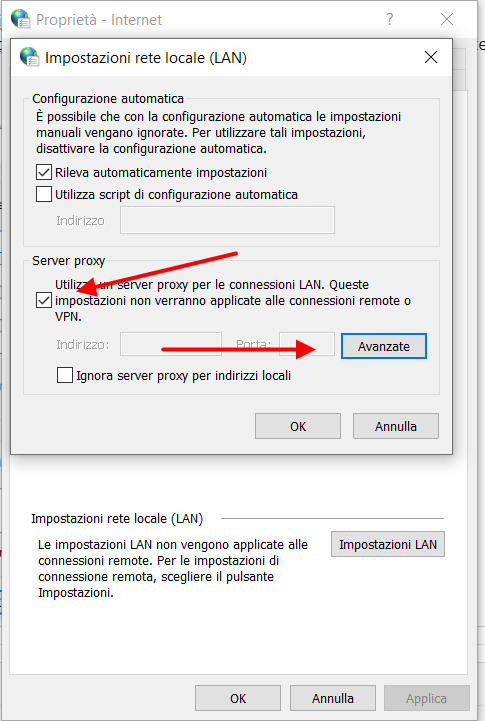Confirm LAN dialog with OK button
The height and width of the screenshot is (721, 485).
[x=298, y=426]
